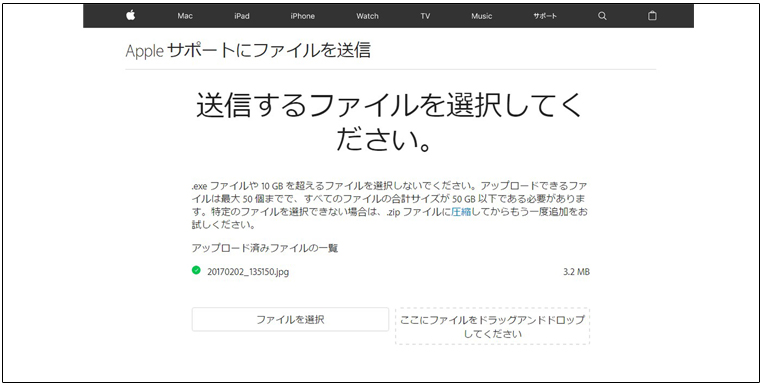This screenshot has height=386, width=763.
Task: Click the ファイルを選択 button
Action: (x=291, y=319)
